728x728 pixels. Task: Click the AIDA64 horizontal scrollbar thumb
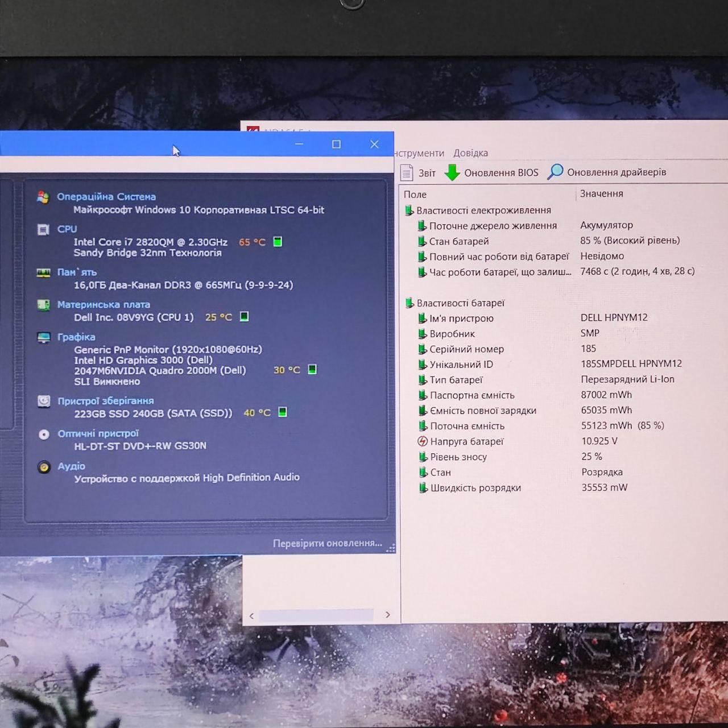tap(316, 615)
